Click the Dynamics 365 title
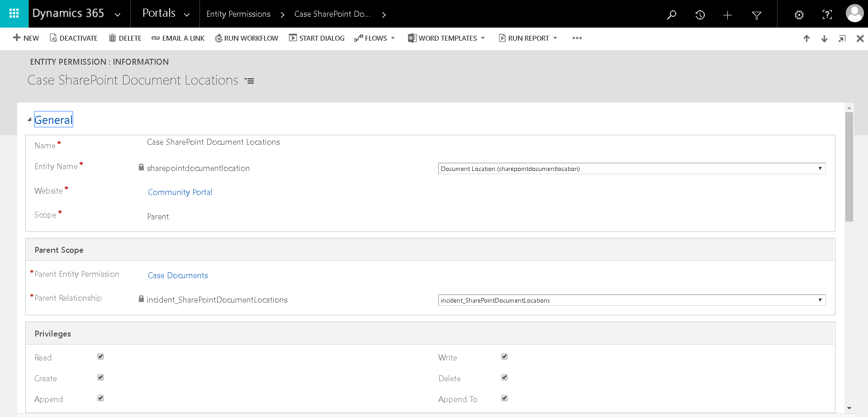Image resolution: width=868 pixels, height=417 pixels. pyautogui.click(x=68, y=14)
